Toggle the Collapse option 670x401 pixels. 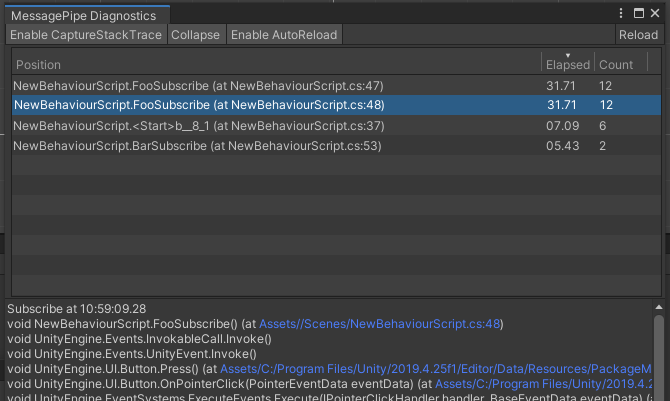(x=195, y=35)
